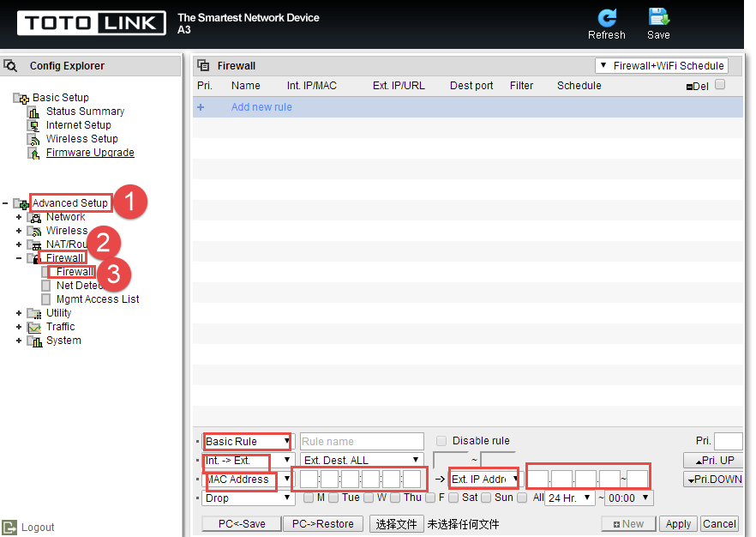
Task: Click the New rule button
Action: pyautogui.click(x=629, y=524)
